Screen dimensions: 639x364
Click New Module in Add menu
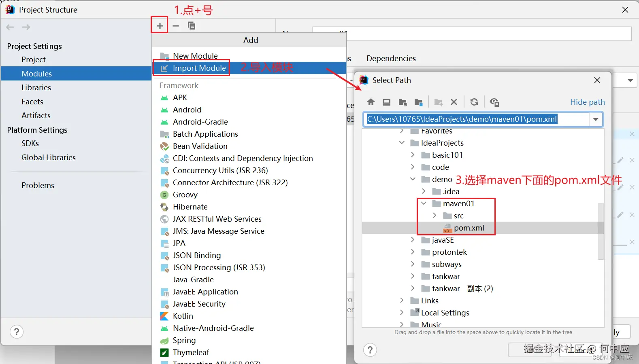coord(195,56)
